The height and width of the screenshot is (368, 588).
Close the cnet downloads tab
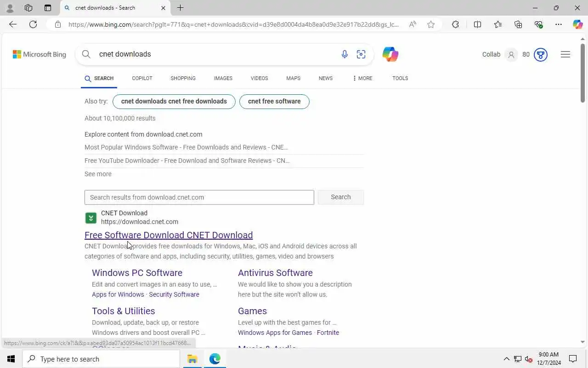163,8
